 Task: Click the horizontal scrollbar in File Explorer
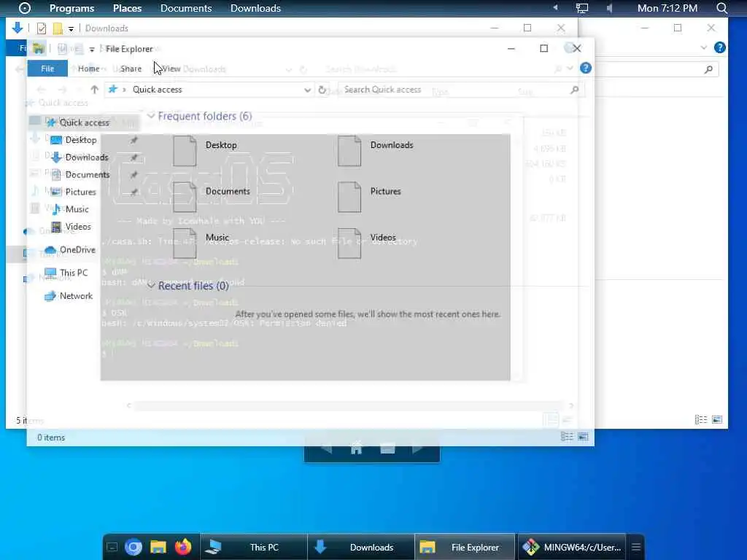[x=350, y=405]
